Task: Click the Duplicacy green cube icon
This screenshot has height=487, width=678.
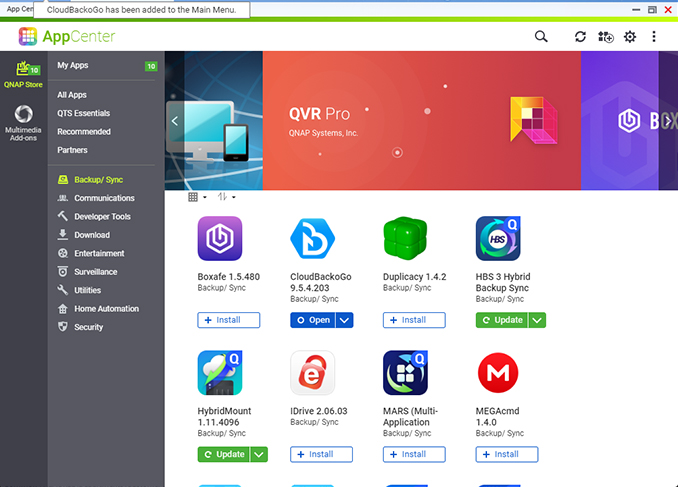Action: tap(405, 239)
